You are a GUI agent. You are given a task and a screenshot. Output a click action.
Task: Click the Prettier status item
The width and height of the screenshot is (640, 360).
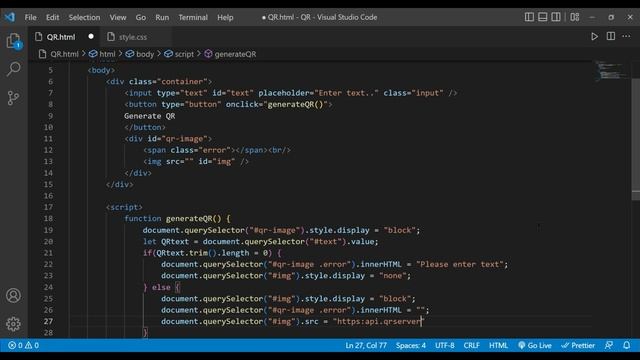click(578, 345)
